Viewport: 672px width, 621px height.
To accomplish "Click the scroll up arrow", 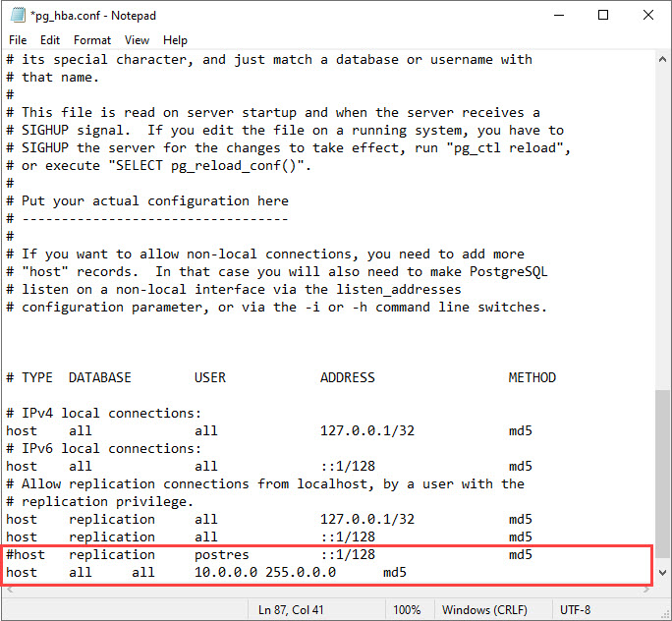I will coord(663,60).
